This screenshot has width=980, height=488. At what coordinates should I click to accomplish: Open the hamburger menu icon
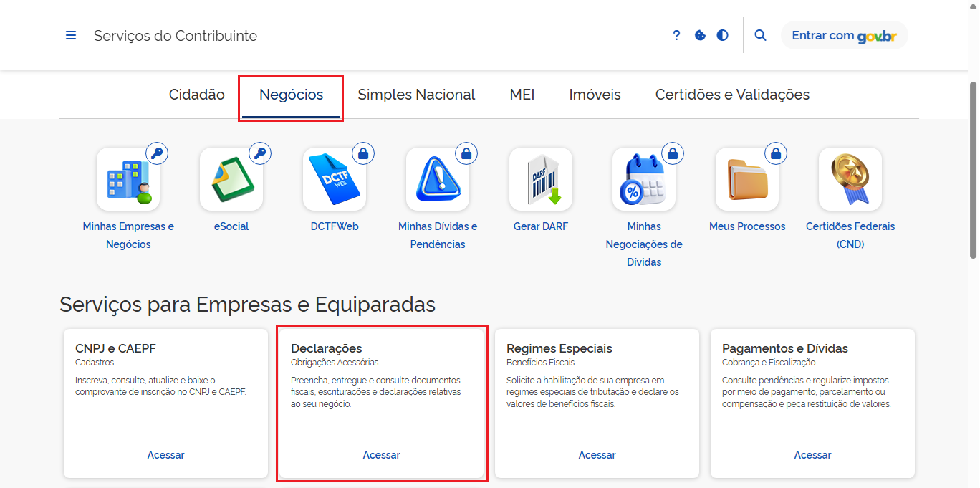(x=71, y=35)
